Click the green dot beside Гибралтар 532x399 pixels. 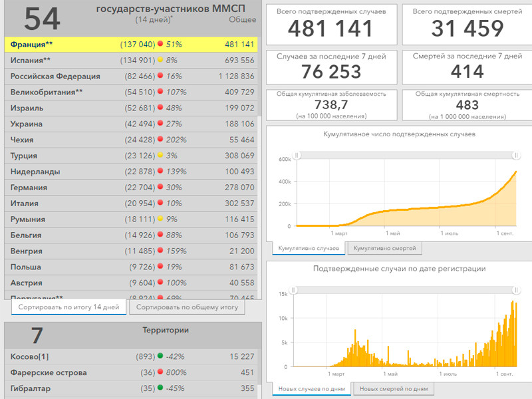click(x=160, y=388)
